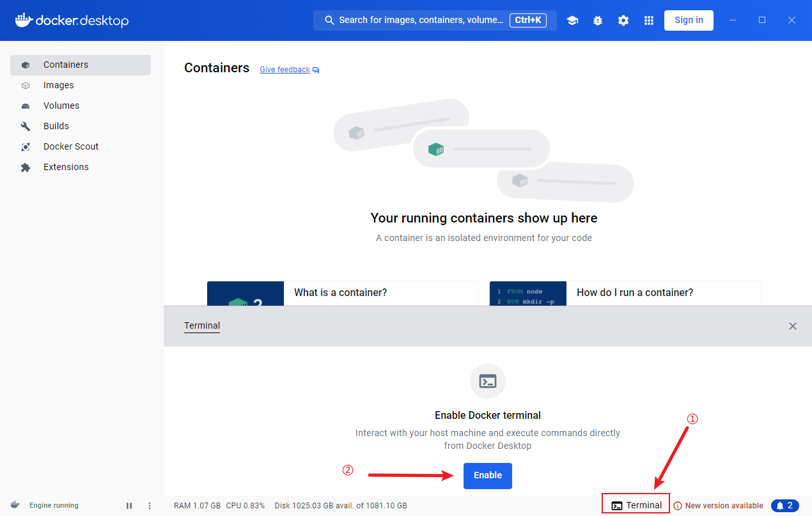Toggle the Terminal panel from status bar
Viewport: 812px width, 516px height.
point(636,505)
